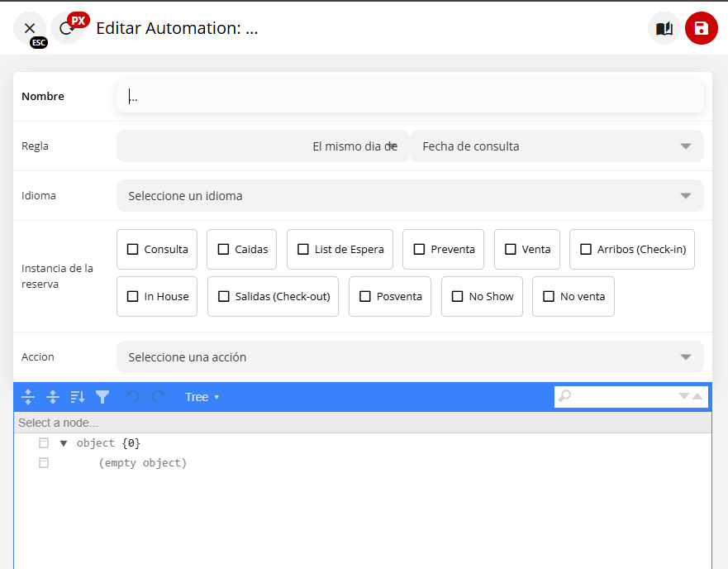728x569 pixels.
Task: Open the Tree view mode selector
Action: point(202,396)
